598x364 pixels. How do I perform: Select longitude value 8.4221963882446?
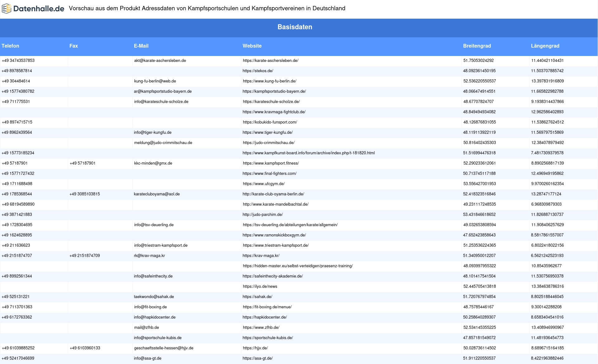[547, 358]
